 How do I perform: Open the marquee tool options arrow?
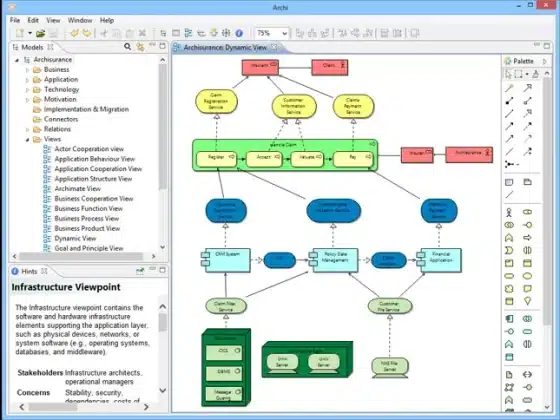pos(527,74)
